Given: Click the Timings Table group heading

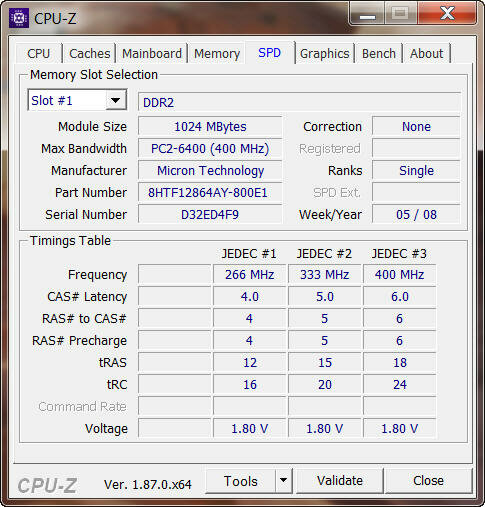Looking at the screenshot, I should (70, 241).
